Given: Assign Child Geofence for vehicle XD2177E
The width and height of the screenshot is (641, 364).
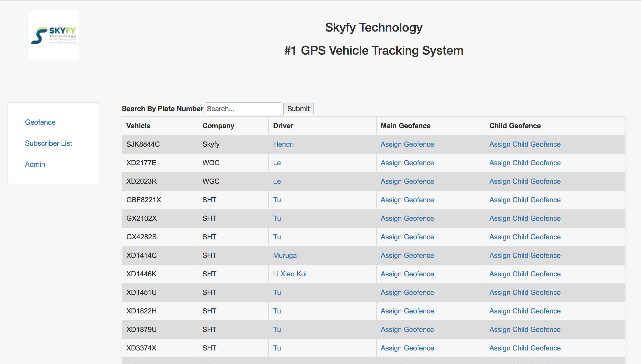Looking at the screenshot, I should [525, 163].
